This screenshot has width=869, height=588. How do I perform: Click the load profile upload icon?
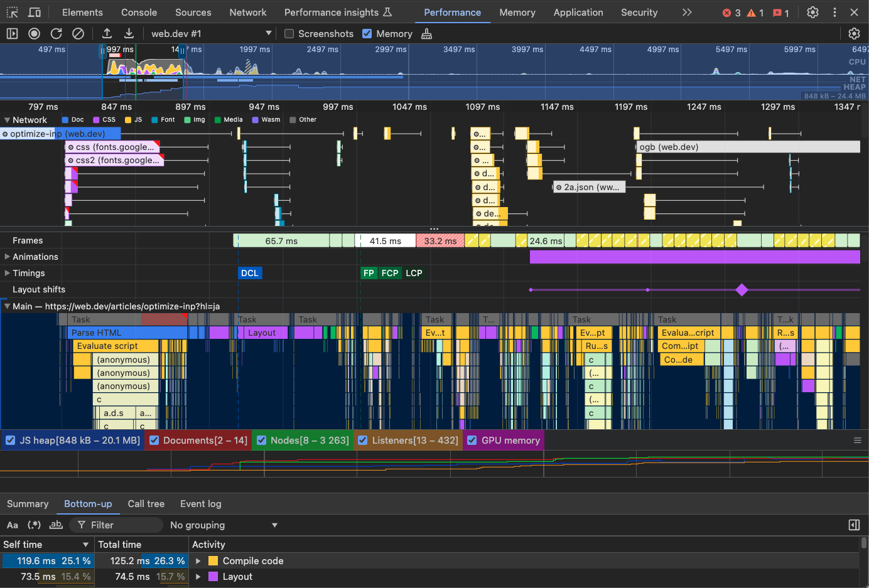tap(107, 34)
